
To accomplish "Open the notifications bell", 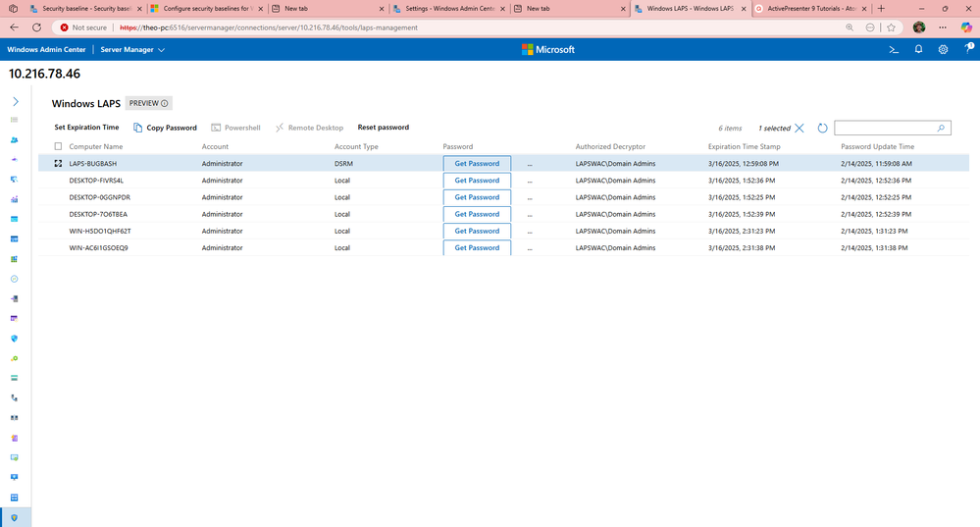I will click(918, 49).
